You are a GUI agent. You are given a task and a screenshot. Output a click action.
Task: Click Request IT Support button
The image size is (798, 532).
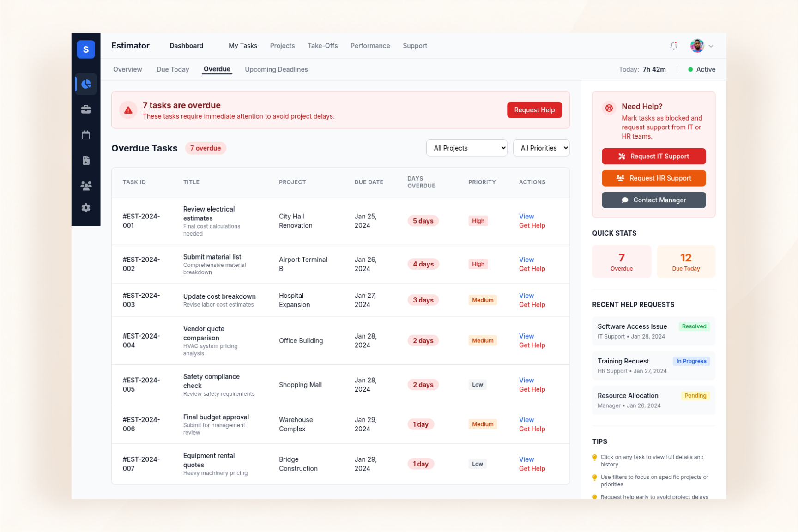click(x=653, y=157)
